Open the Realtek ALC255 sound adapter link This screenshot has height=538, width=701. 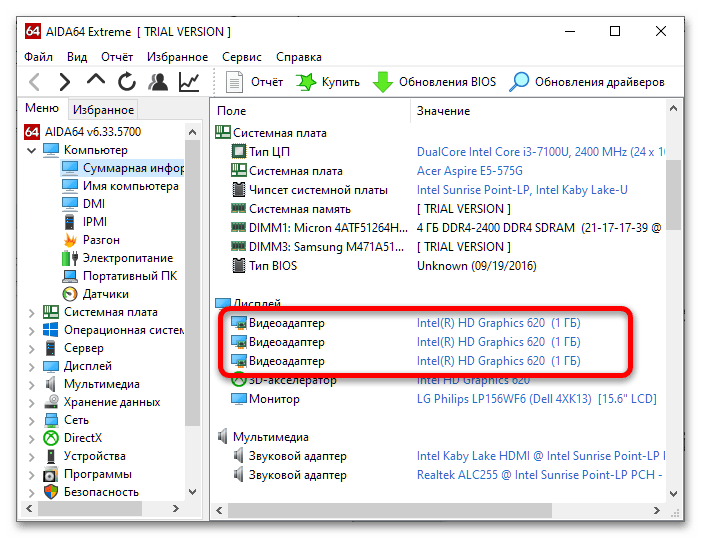540,475
